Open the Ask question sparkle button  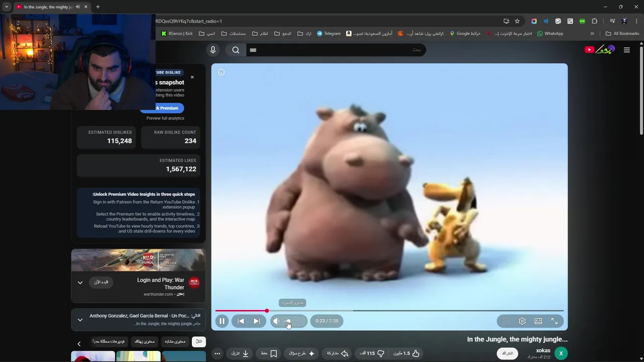[302, 353]
